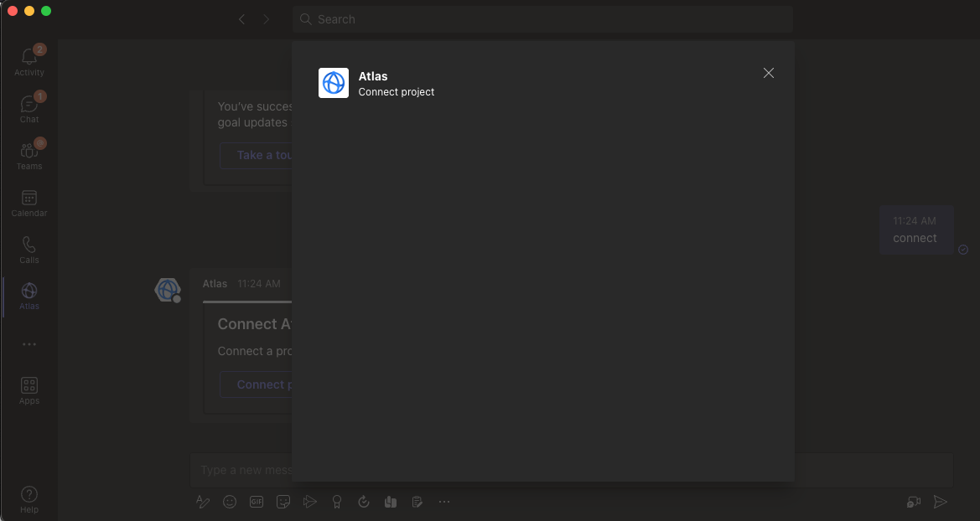
Task: Open Calls in sidebar
Action: 29,250
